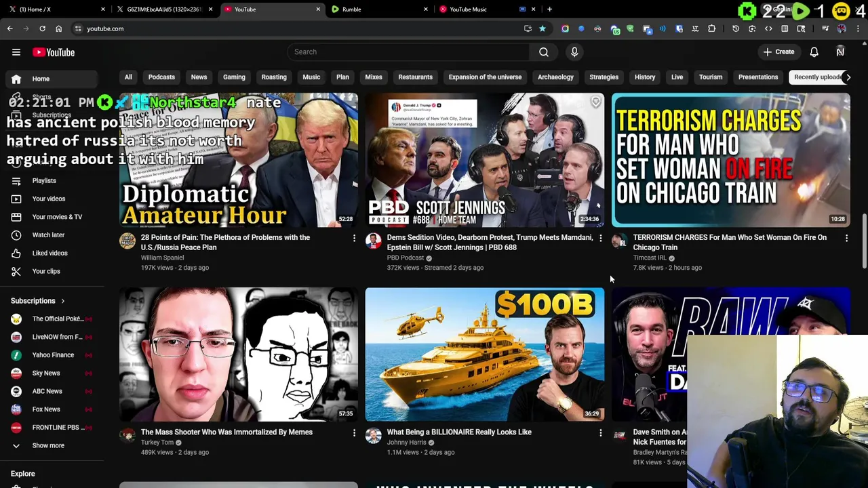Screen dimensions: 868x488
Task: Select the Archaeology filter chip
Action: (555, 77)
